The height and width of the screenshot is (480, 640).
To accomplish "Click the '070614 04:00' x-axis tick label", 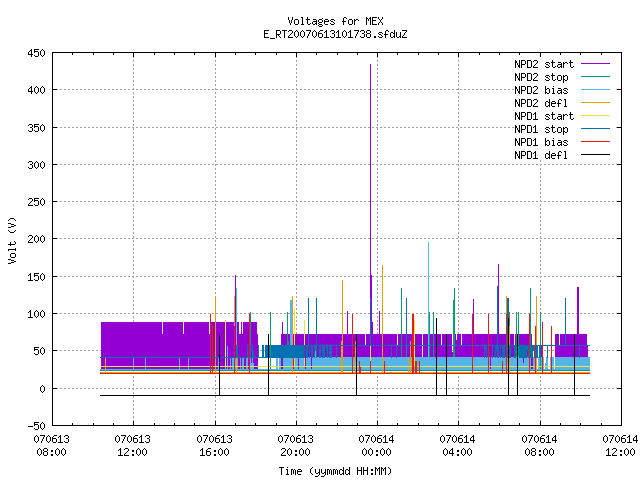I will click(458, 446).
